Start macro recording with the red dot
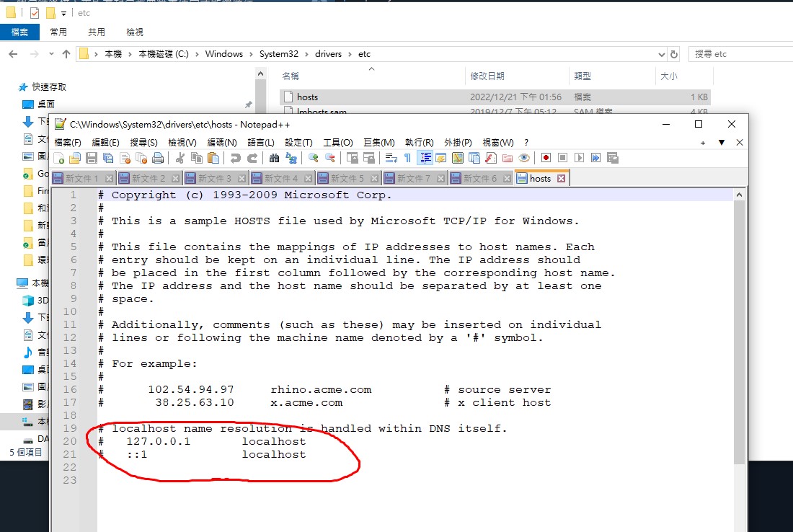Screen dimensions: 793x532 [546, 158]
